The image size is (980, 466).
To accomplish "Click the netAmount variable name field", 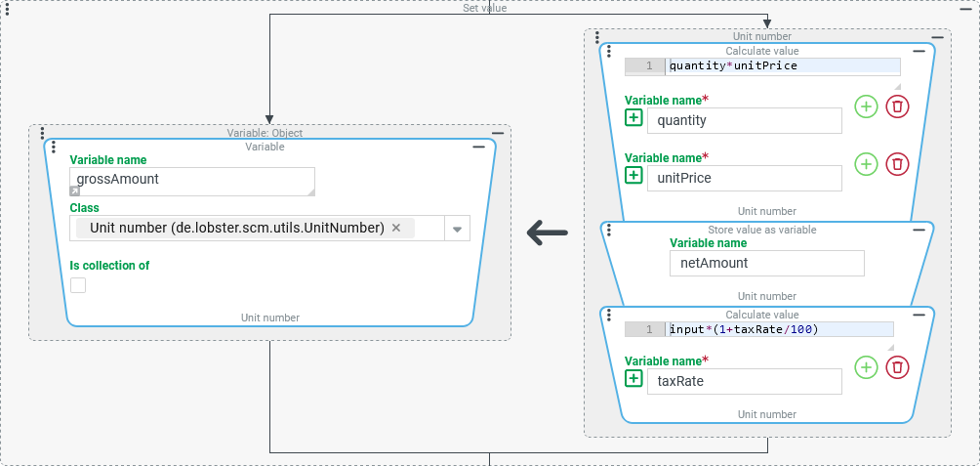I will tap(766, 263).
